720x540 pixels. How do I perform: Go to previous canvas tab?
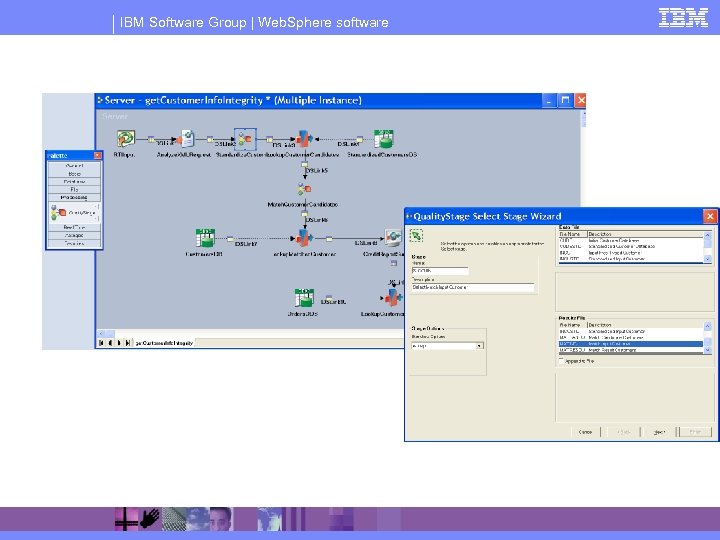(110, 343)
